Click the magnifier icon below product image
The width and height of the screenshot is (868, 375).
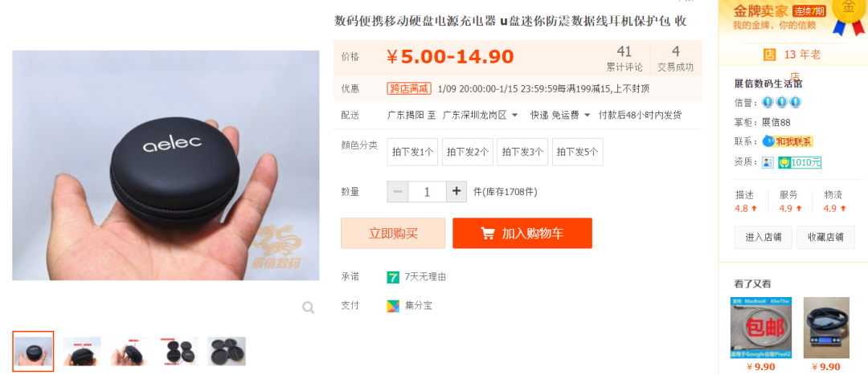309,308
